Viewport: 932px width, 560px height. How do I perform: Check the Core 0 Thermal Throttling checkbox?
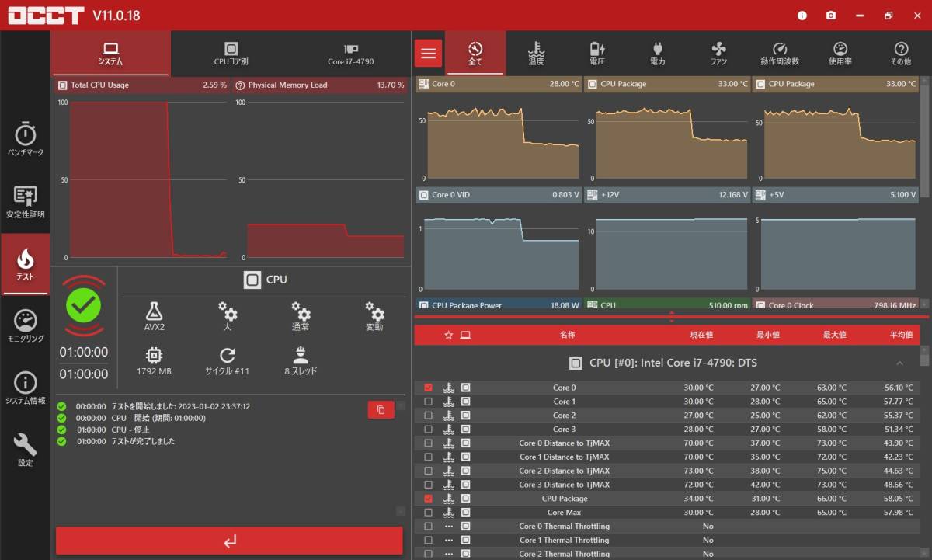(x=428, y=527)
